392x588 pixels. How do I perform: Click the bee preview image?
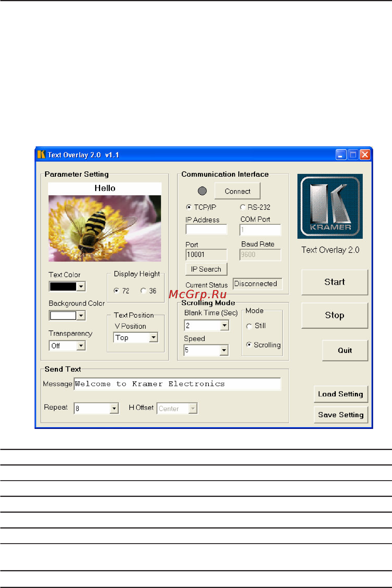[105, 228]
